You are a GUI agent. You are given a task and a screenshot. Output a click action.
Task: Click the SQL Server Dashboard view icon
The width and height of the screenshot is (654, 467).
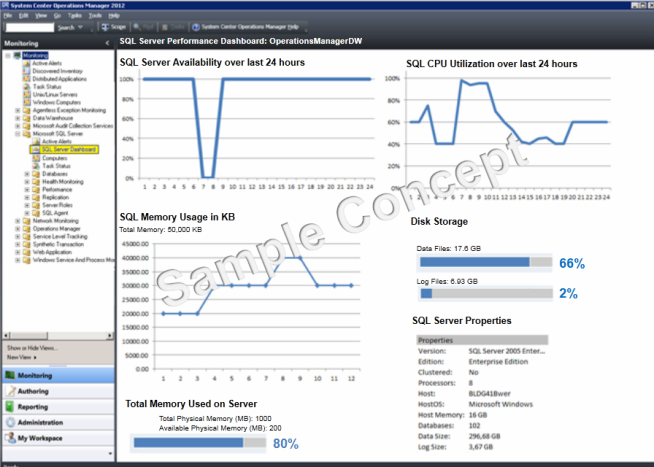[36, 149]
